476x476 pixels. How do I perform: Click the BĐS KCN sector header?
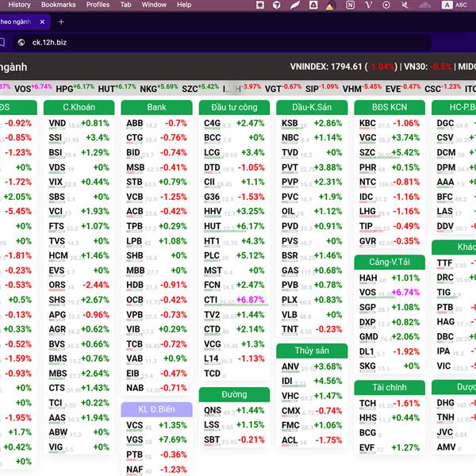(x=390, y=107)
